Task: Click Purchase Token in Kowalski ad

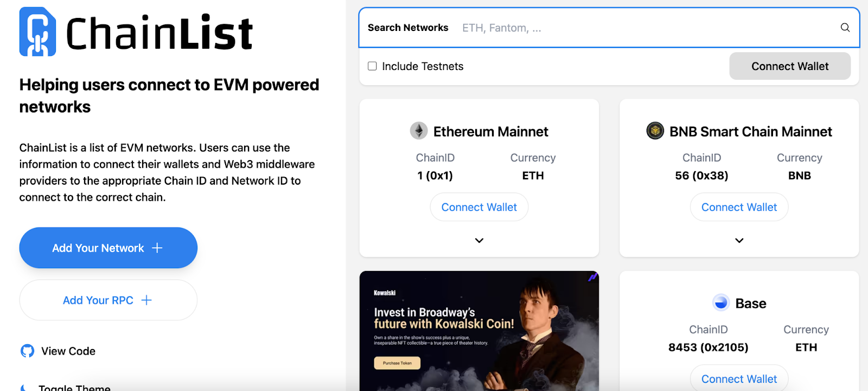Action: tap(397, 363)
